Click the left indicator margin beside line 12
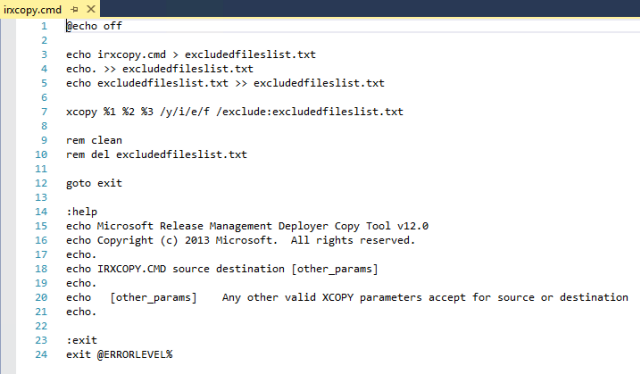640x374 pixels. coord(8,183)
